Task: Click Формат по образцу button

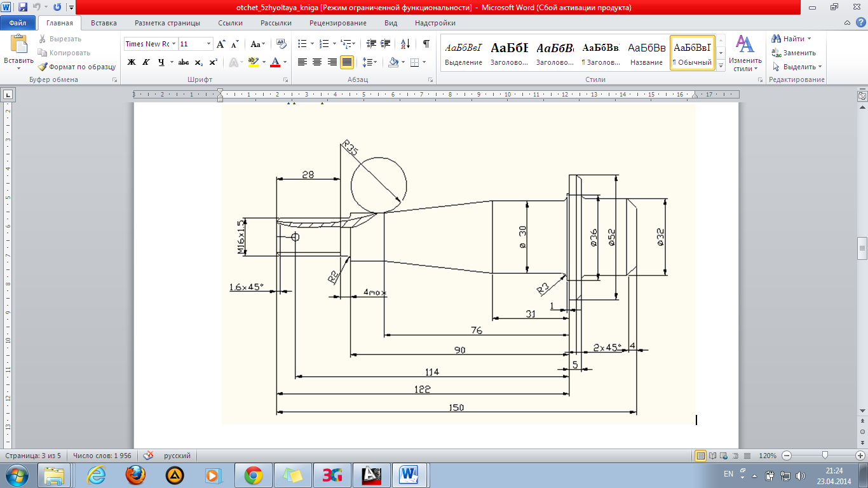Action: coord(77,67)
